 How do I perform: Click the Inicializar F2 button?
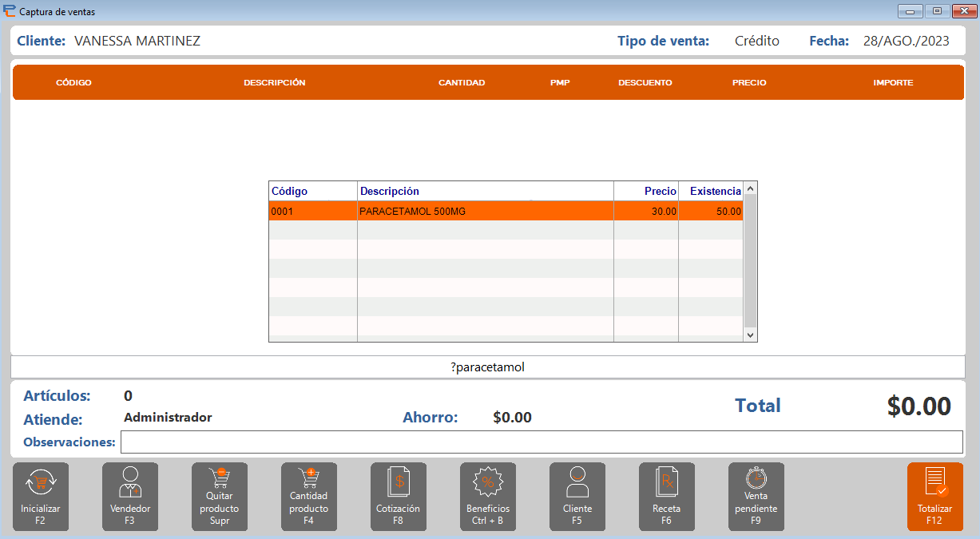click(x=41, y=497)
